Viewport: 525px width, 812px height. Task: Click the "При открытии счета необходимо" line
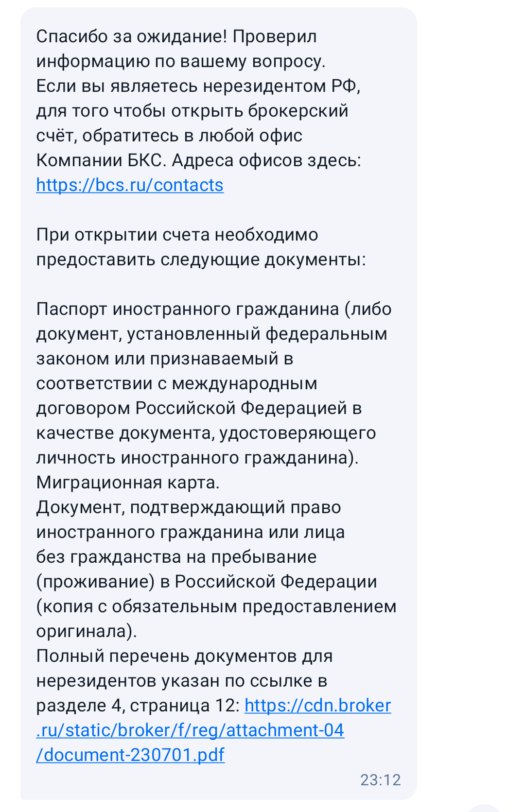pos(177,235)
